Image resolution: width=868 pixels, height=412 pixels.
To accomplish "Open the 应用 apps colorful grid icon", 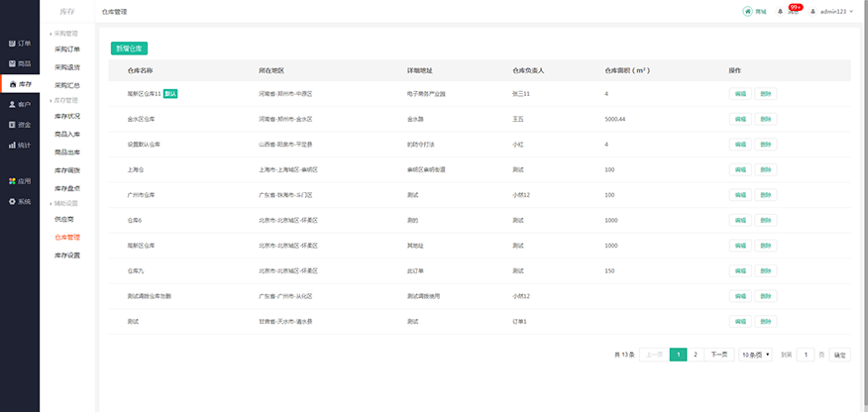I will 13,181.
